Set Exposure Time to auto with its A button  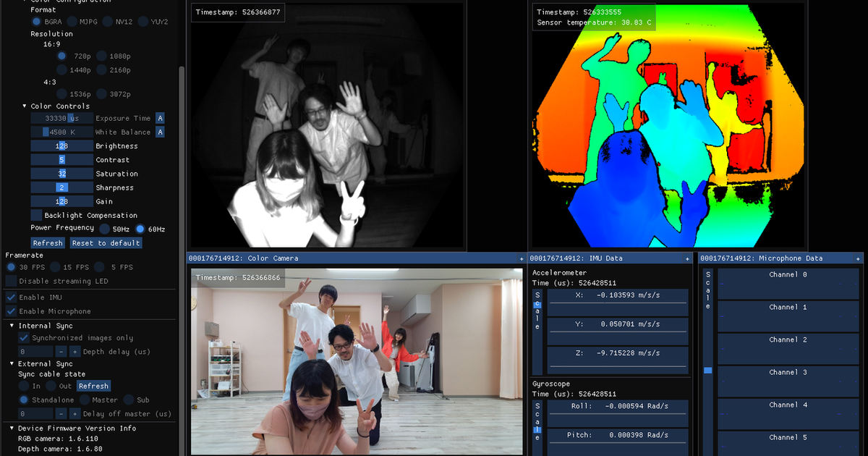[x=160, y=118]
